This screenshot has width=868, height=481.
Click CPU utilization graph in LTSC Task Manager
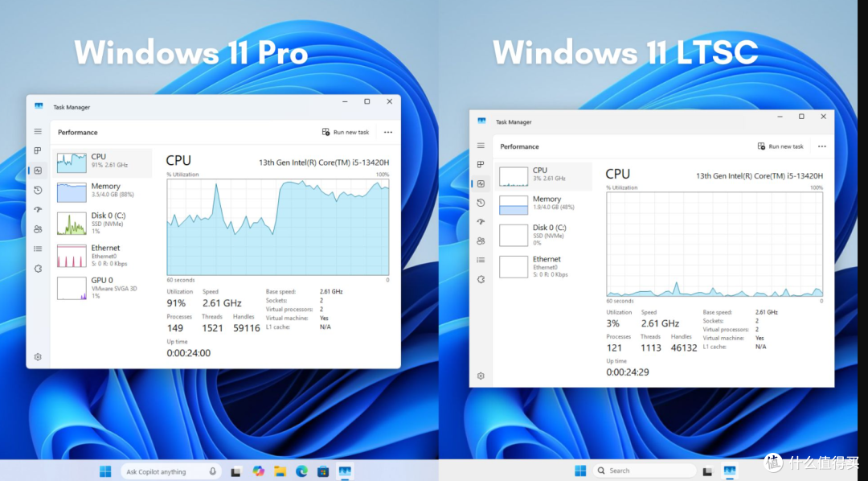pyautogui.click(x=714, y=245)
